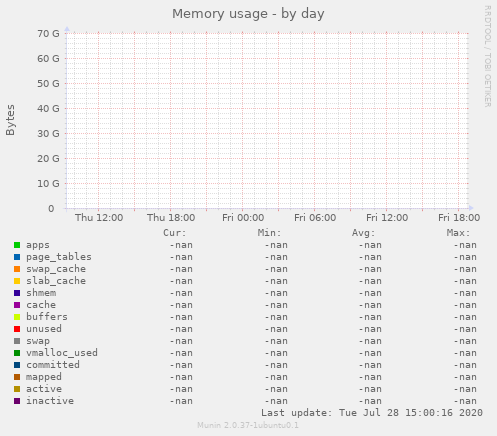The width and height of the screenshot is (497, 436).
Task: Click the active olive legend swatch
Action: click(x=17, y=389)
